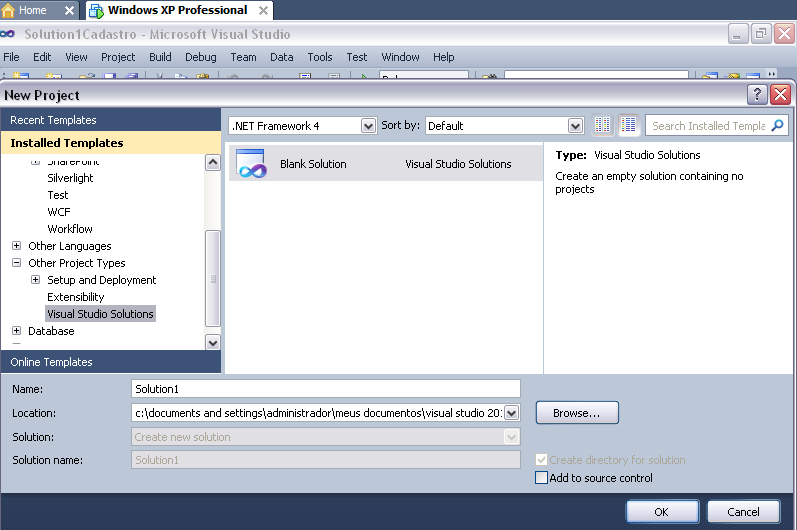Open the Help menu

[444, 57]
